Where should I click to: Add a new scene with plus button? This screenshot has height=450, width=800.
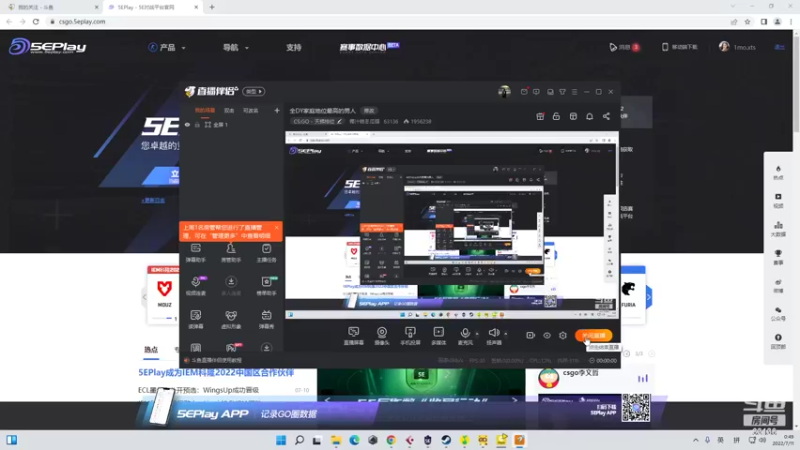tap(277, 110)
